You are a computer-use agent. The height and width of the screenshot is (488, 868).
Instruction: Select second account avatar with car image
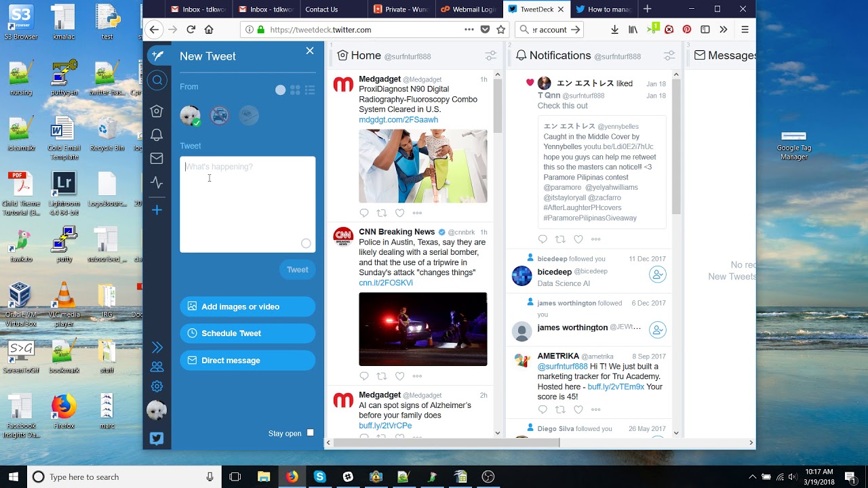[x=219, y=115]
